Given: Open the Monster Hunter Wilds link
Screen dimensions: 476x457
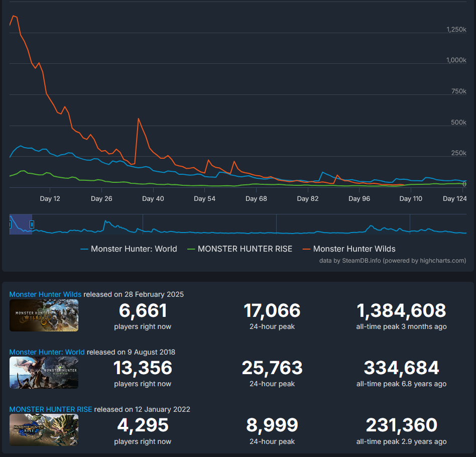Looking at the screenshot, I should pyautogui.click(x=45, y=294).
